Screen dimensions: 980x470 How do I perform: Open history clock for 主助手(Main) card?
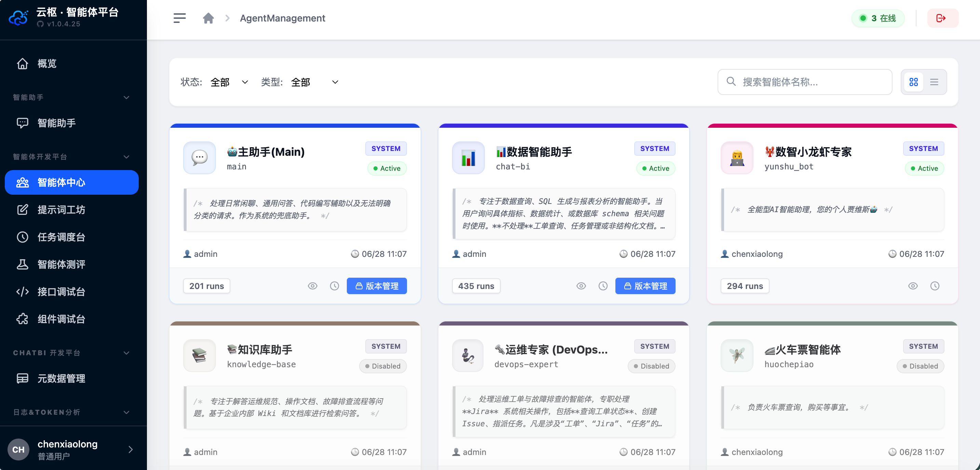pyautogui.click(x=335, y=286)
